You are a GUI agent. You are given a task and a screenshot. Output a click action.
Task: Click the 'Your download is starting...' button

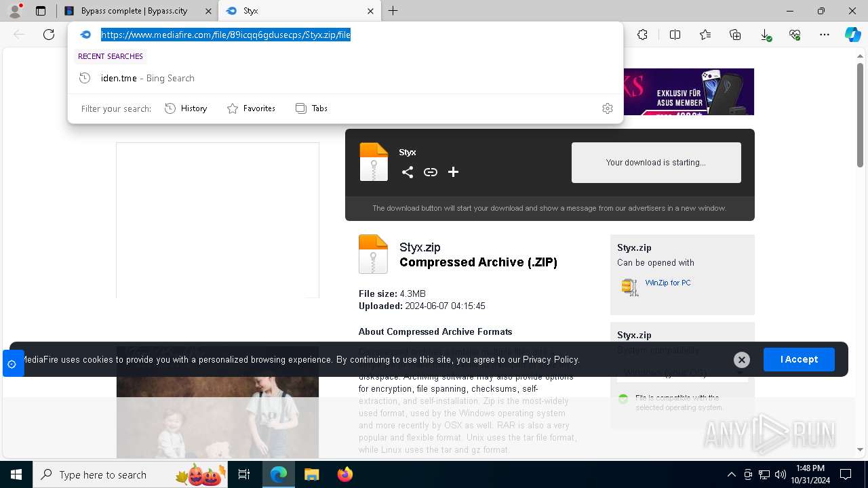click(656, 163)
